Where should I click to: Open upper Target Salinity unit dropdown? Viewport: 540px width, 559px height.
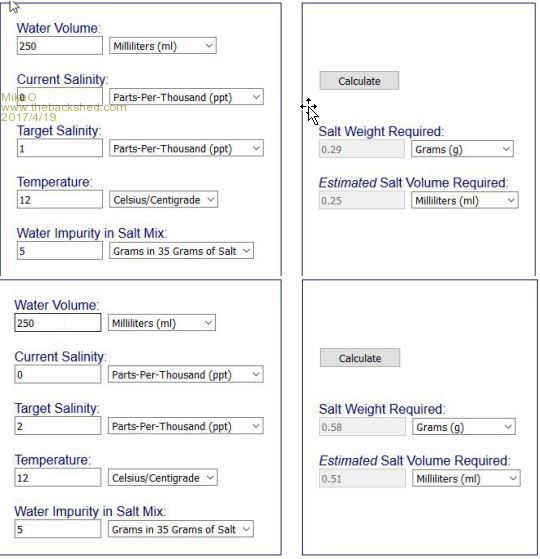[186, 148]
